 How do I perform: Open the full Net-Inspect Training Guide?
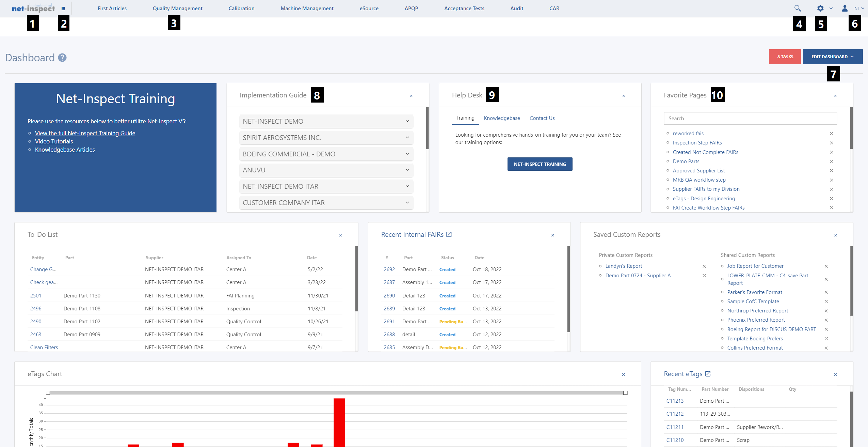pyautogui.click(x=85, y=133)
